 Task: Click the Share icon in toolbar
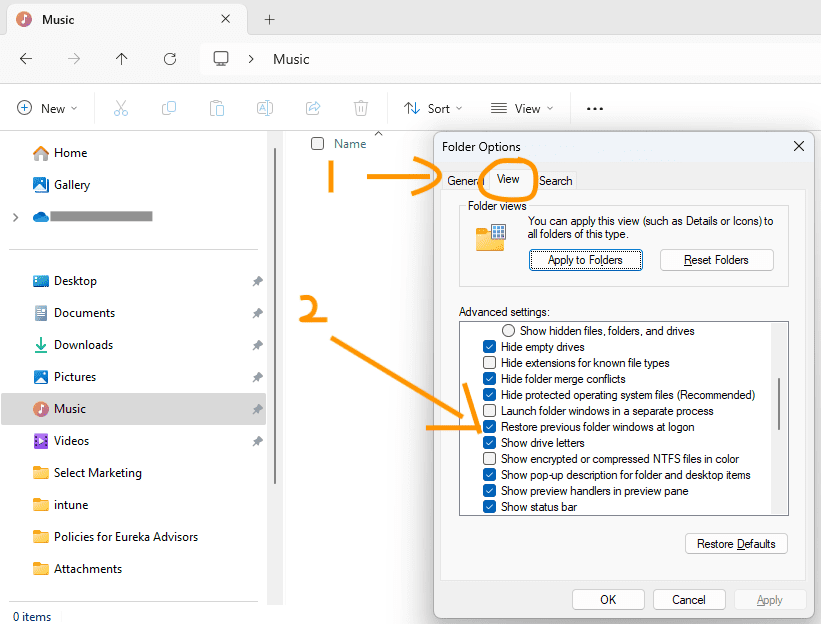[313, 108]
